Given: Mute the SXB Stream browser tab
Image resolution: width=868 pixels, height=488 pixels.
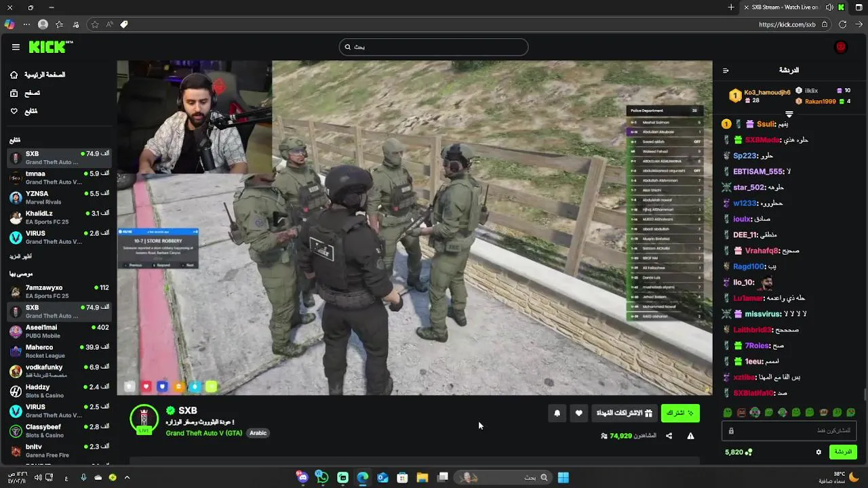Looking at the screenshot, I should point(829,7).
